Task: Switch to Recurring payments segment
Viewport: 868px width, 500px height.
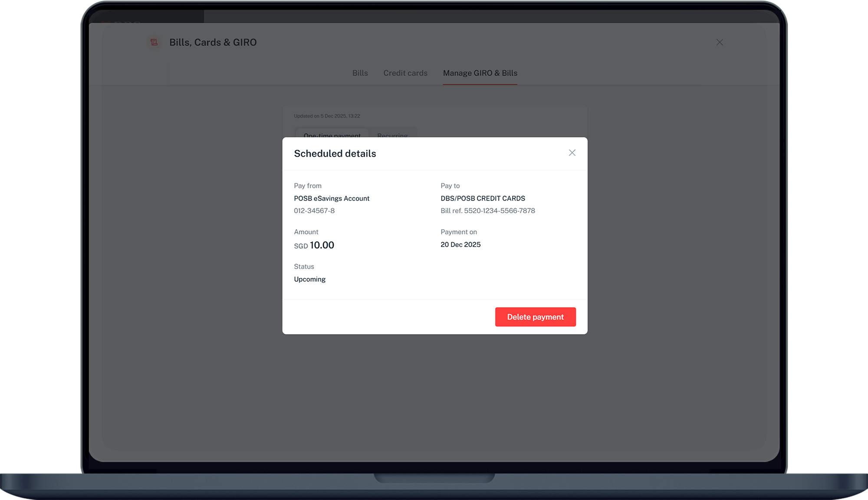Action: [392, 134]
